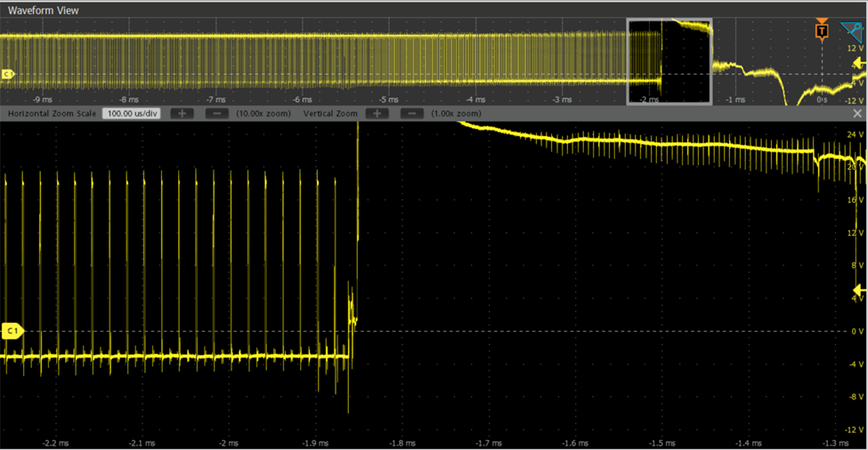Click the -1.5 ms zoom axis label
Screen dimensions: 868x450
[x=662, y=444]
